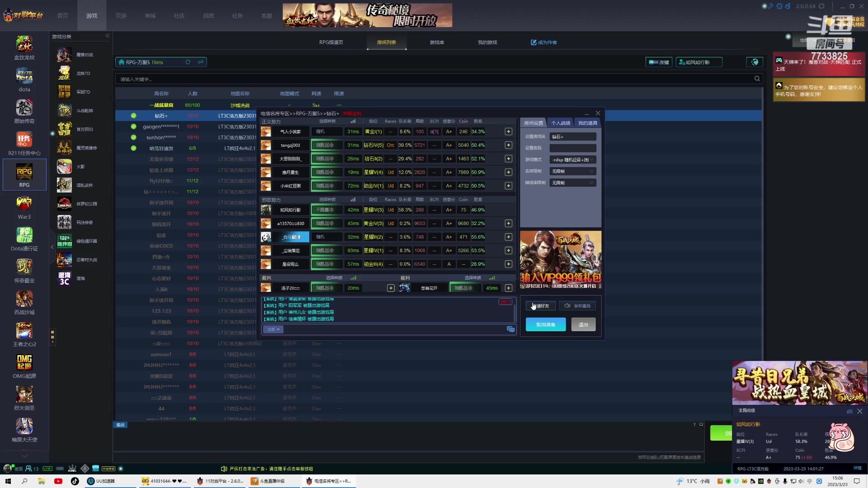The height and width of the screenshot is (488, 868).
Task: Switch to 我的道具 tab in room panel
Action: pos(588,123)
